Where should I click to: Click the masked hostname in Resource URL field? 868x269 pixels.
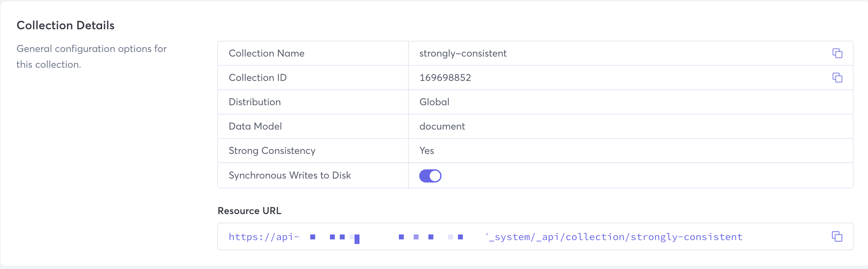(x=387, y=237)
